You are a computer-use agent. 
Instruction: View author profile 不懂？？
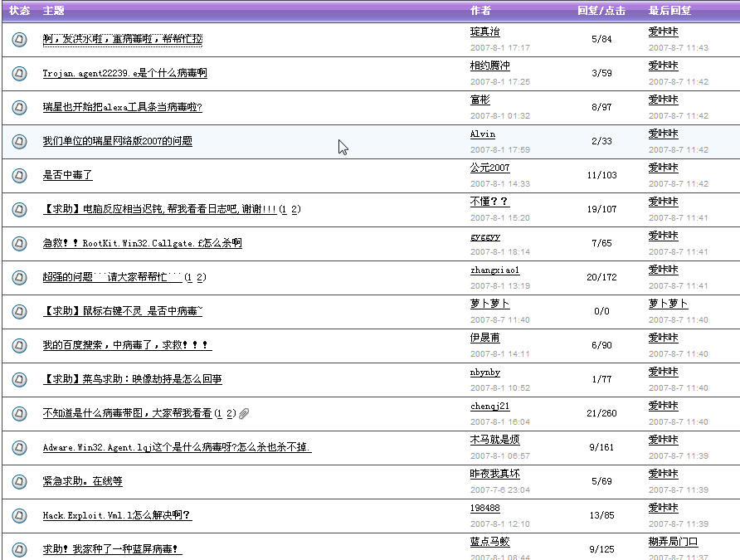tap(489, 202)
